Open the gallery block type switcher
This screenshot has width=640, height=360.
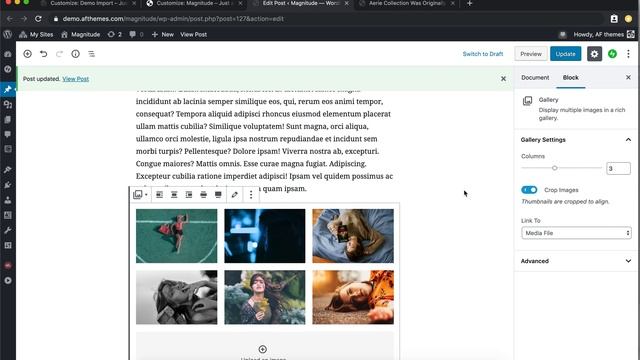140,195
